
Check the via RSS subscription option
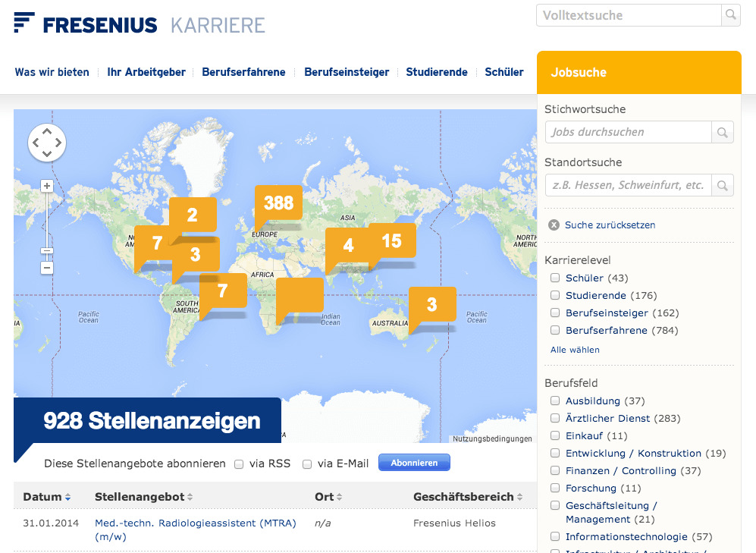click(239, 463)
